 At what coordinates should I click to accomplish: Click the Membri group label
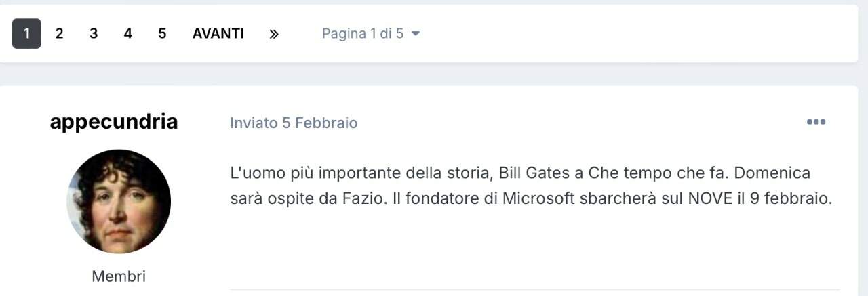click(119, 276)
